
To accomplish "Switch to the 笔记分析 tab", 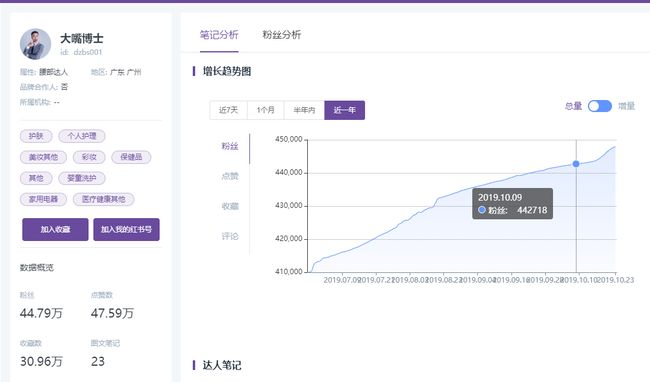I will click(219, 35).
